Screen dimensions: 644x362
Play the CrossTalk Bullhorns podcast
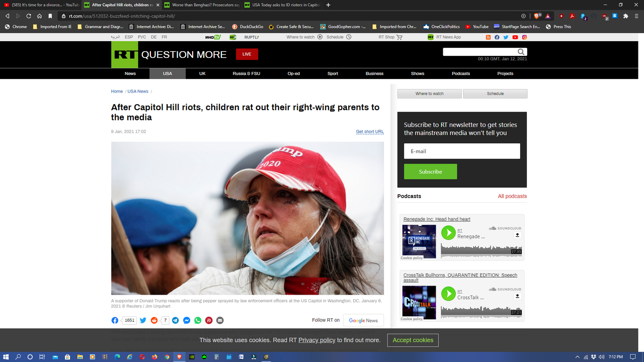(x=448, y=294)
